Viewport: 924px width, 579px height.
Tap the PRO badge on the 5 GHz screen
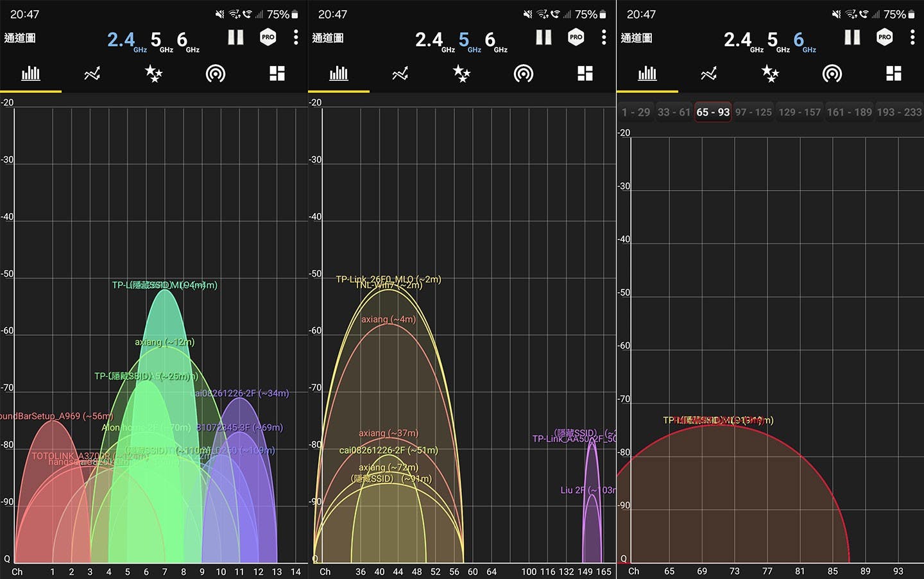pos(576,38)
